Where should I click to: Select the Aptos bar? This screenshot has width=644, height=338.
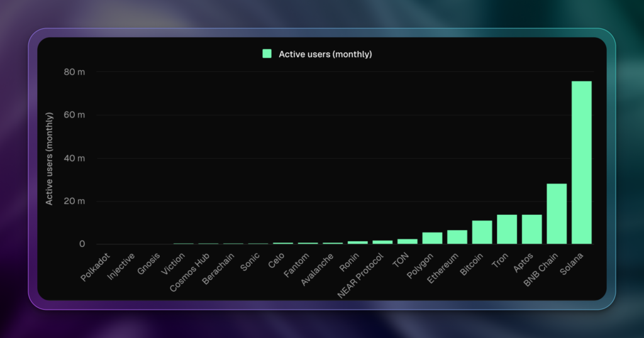click(532, 229)
